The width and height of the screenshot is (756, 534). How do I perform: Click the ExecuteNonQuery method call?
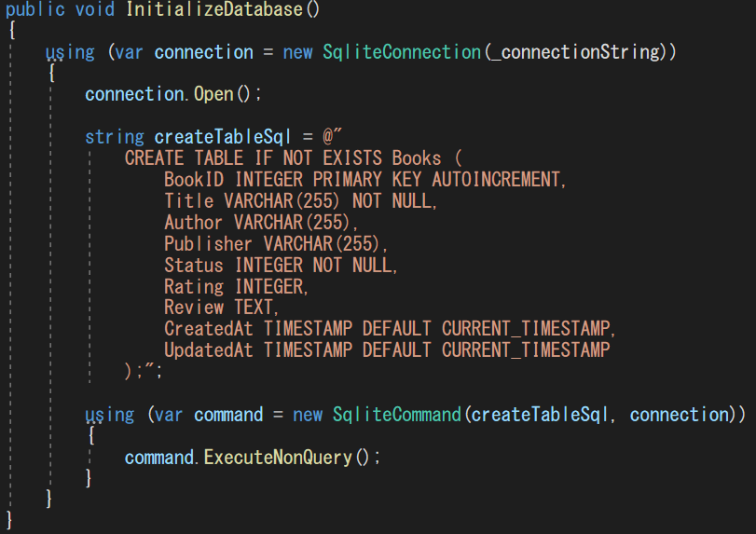[276, 458]
